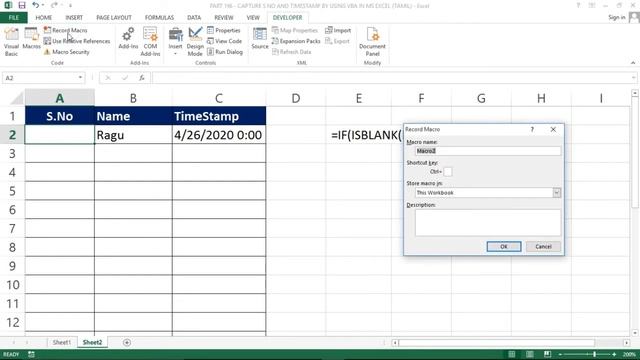The image size is (640, 360).
Task: Click Map Properties
Action: click(x=295, y=30)
